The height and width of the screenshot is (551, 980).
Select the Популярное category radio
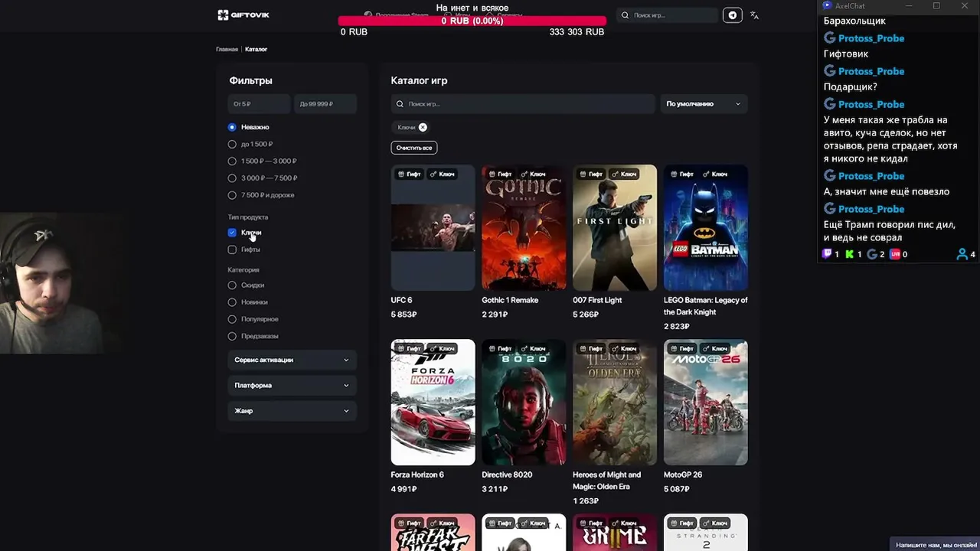[232, 319]
